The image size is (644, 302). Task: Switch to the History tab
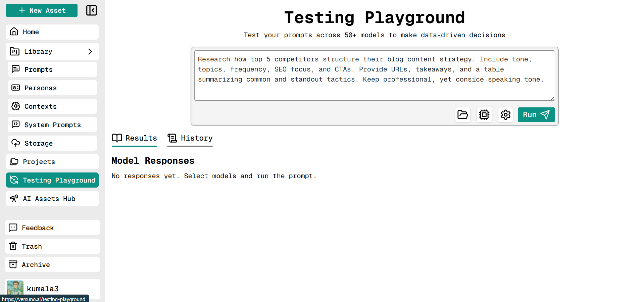pos(190,138)
